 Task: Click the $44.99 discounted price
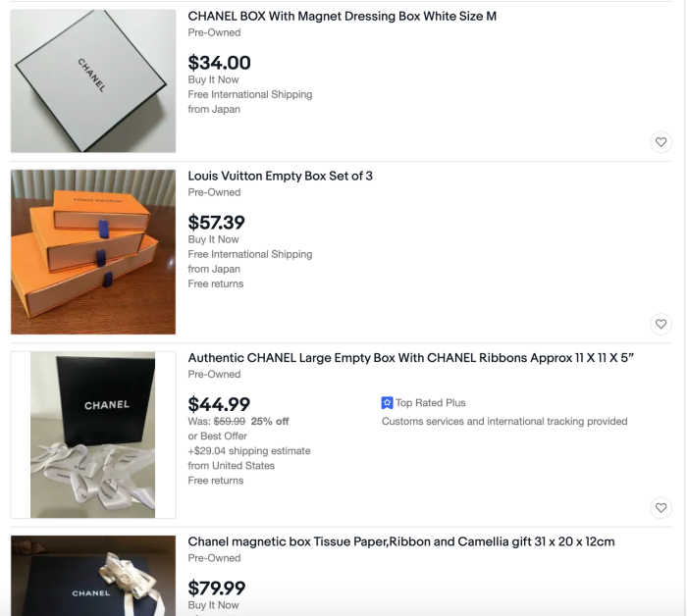(x=219, y=404)
